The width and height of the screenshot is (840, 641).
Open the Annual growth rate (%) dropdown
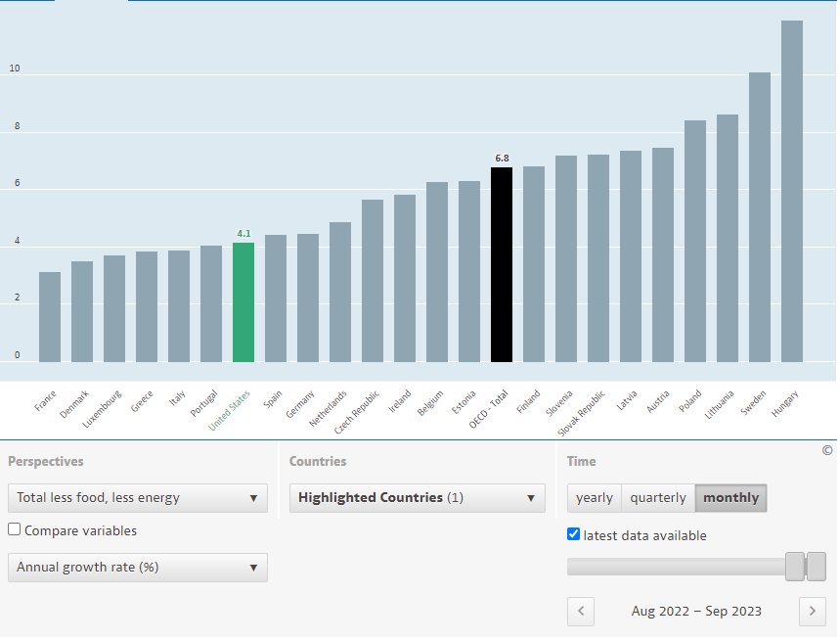tap(138, 569)
